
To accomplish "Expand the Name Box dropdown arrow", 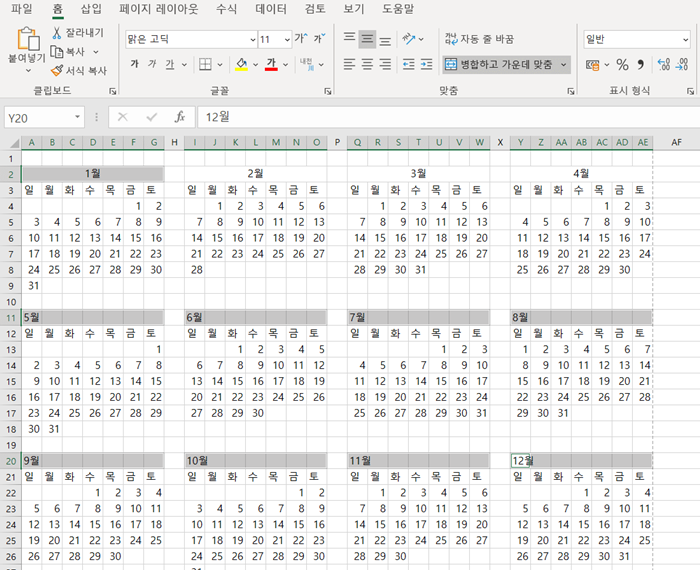I will [x=77, y=117].
